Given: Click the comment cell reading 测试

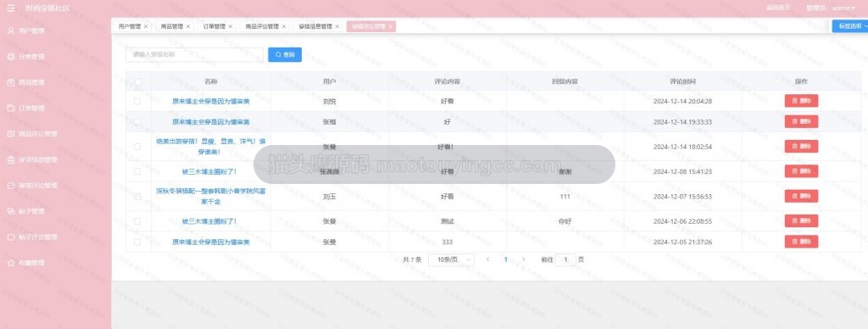Looking at the screenshot, I should click(x=448, y=221).
